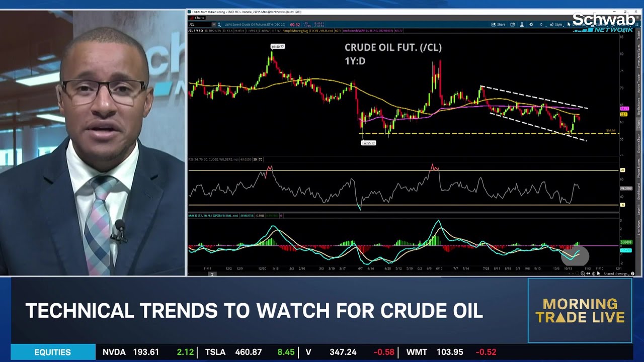Open chart settings gear icon

[x=531, y=25]
